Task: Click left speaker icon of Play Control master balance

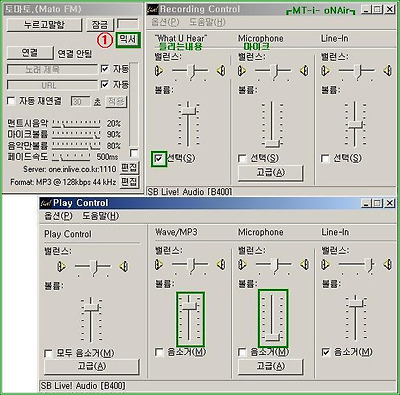Action: (x=61, y=266)
